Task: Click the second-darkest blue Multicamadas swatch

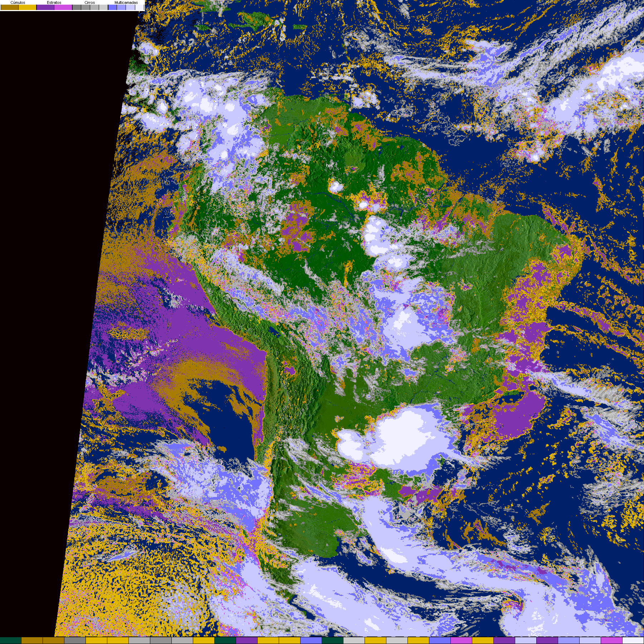Action: coord(121,8)
